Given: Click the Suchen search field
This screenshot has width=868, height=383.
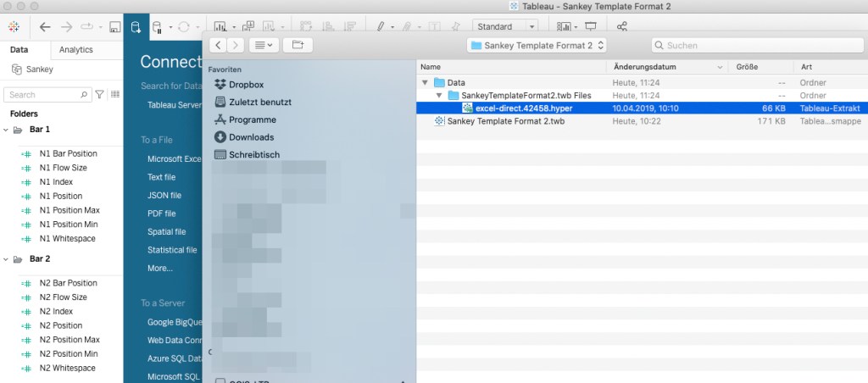Looking at the screenshot, I should (x=757, y=46).
